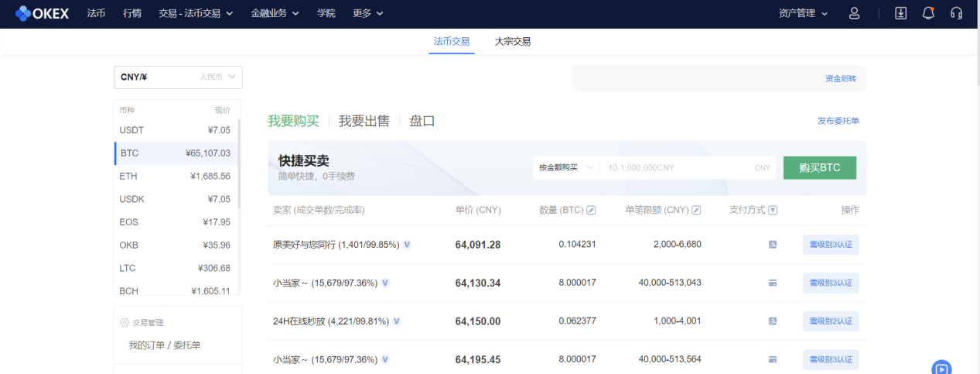Screen dimensions: 980x374
Task: Open the 支付方式 filter icon
Action: click(773, 210)
